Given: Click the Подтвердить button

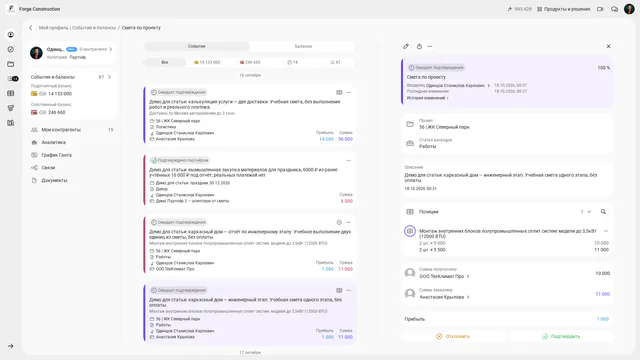Looking at the screenshot, I should 561,336.
